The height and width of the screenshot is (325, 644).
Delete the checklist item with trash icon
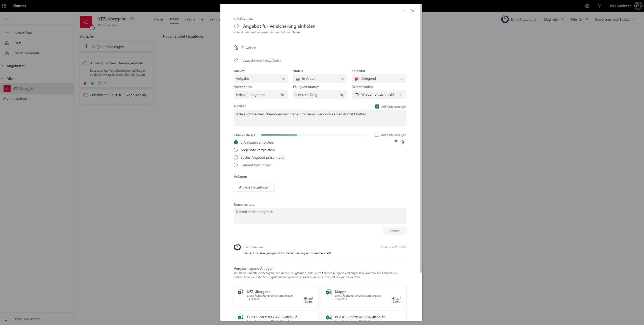[x=402, y=142]
